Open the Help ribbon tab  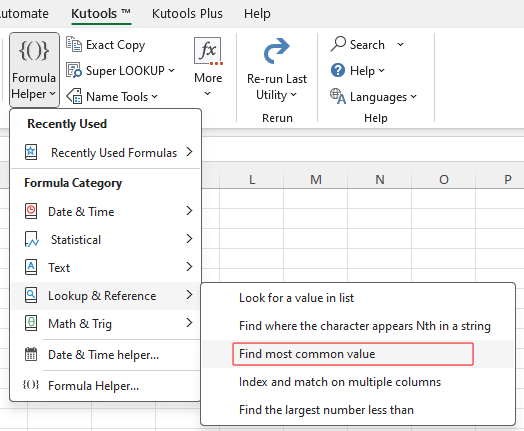(x=257, y=14)
